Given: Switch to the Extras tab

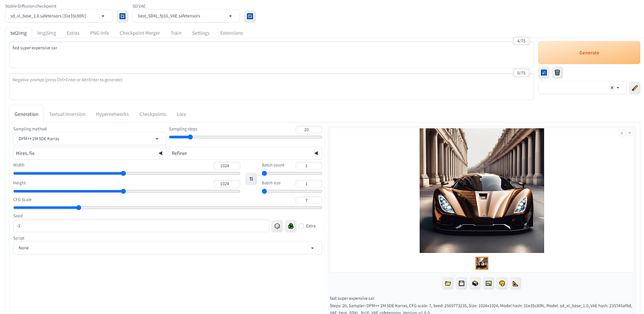Looking at the screenshot, I should click(x=73, y=33).
